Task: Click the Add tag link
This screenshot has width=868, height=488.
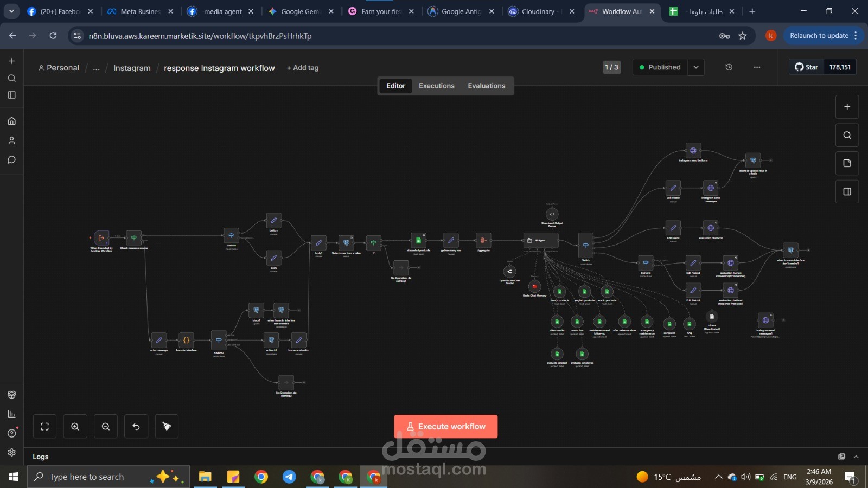Action: click(x=303, y=68)
